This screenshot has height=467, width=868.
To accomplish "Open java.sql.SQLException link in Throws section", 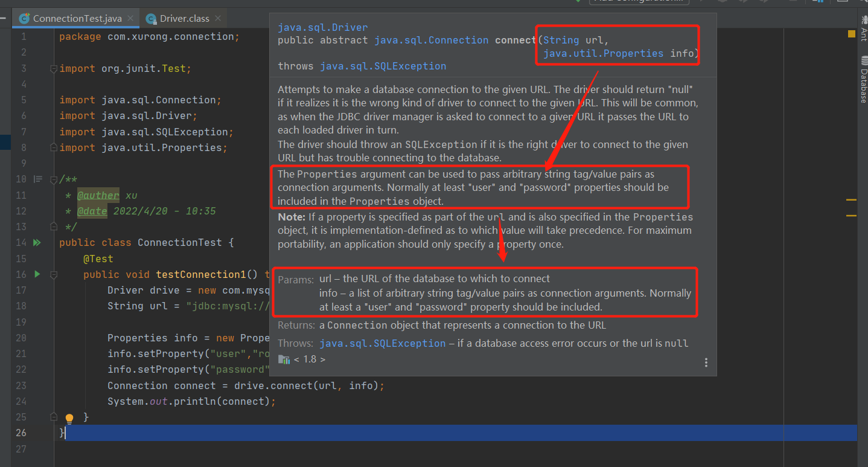I will tap(383, 343).
